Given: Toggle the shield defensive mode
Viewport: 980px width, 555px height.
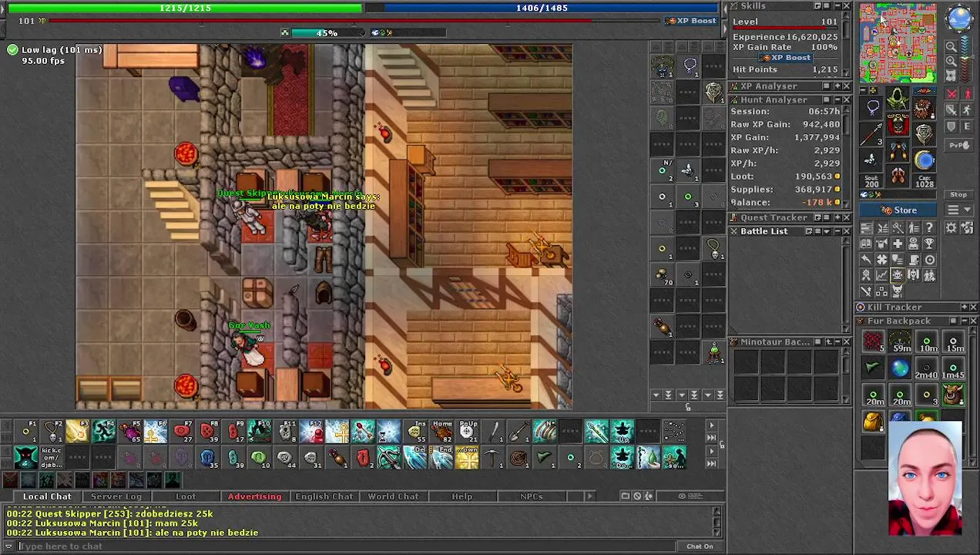Looking at the screenshot, I should tap(951, 126).
